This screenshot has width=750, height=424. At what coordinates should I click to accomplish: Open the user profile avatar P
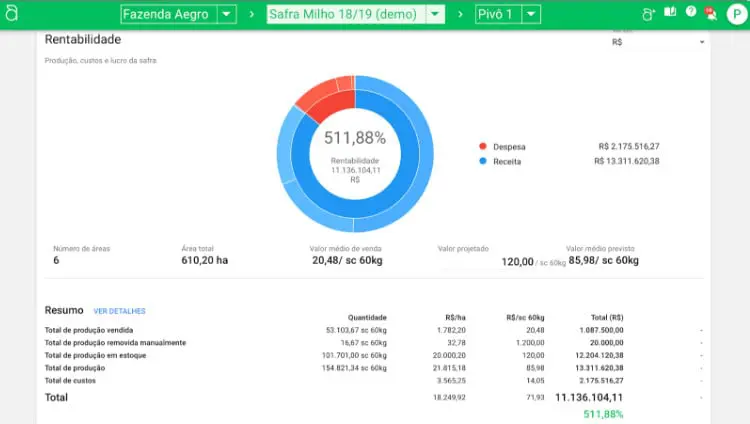(x=735, y=14)
